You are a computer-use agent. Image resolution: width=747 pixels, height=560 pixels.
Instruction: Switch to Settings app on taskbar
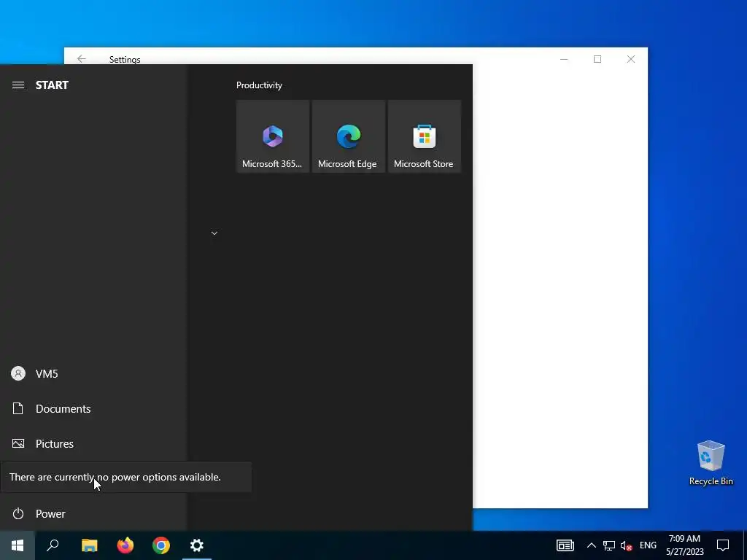197,545
